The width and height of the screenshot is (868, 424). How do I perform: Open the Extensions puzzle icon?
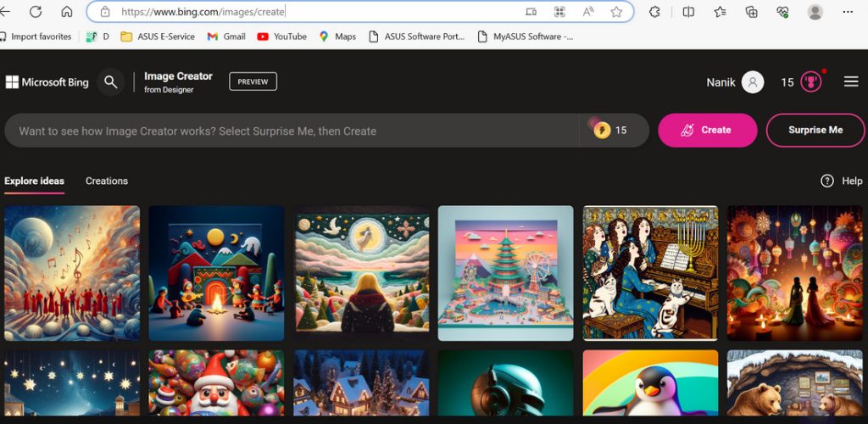[654, 12]
